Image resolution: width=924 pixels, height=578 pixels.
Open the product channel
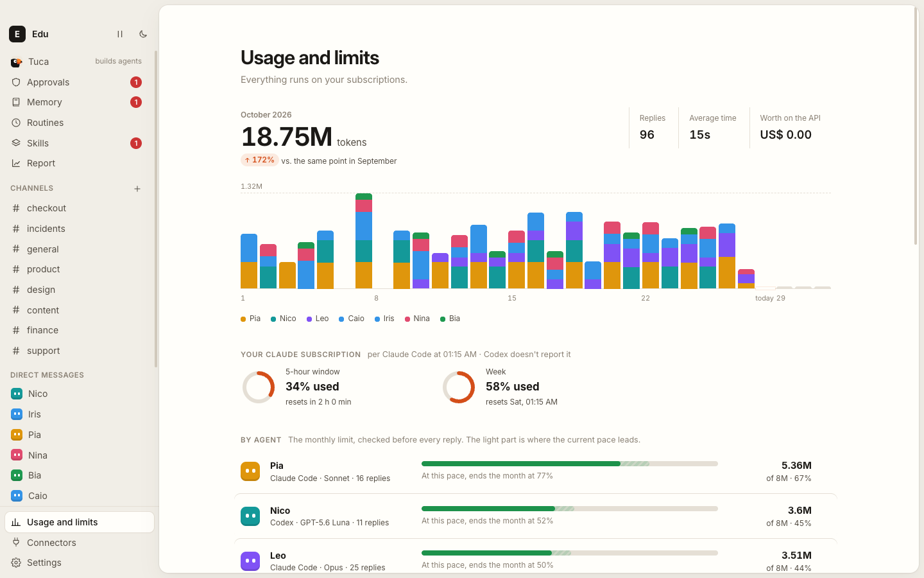(77, 269)
